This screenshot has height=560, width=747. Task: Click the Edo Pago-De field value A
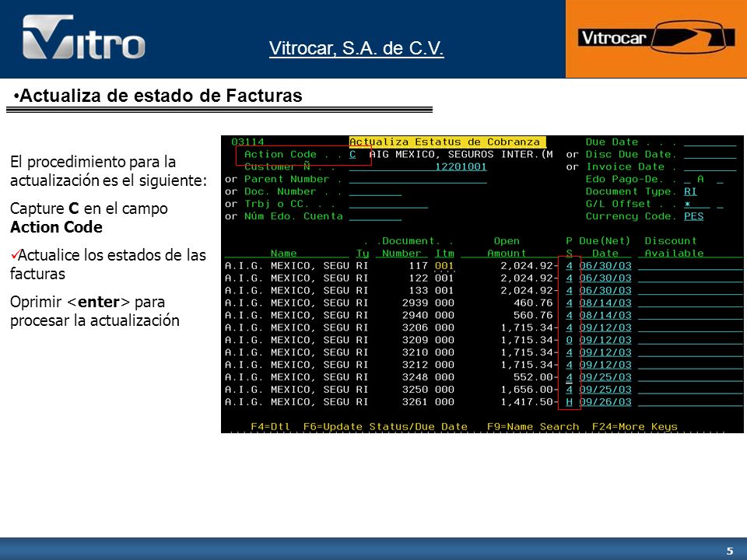700,180
